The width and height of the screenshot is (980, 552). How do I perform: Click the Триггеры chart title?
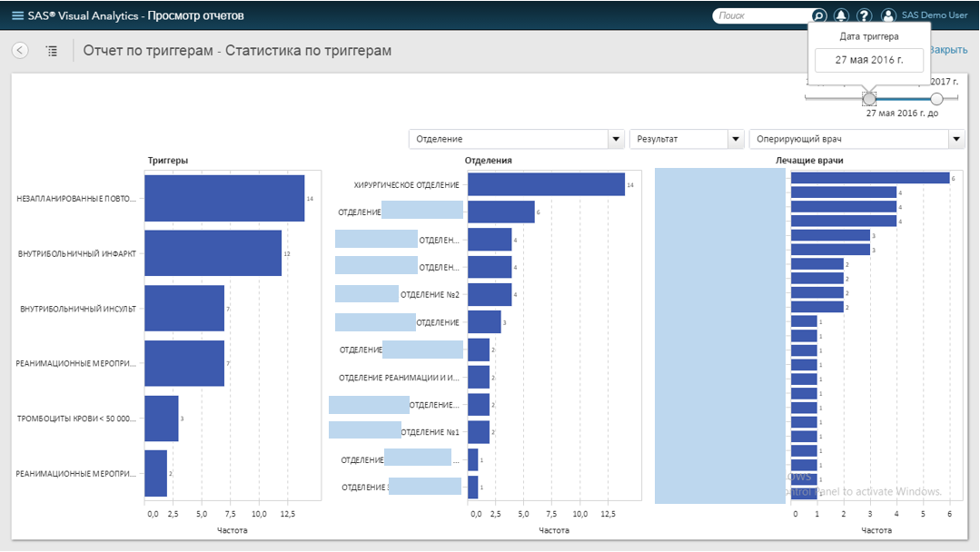click(x=167, y=161)
